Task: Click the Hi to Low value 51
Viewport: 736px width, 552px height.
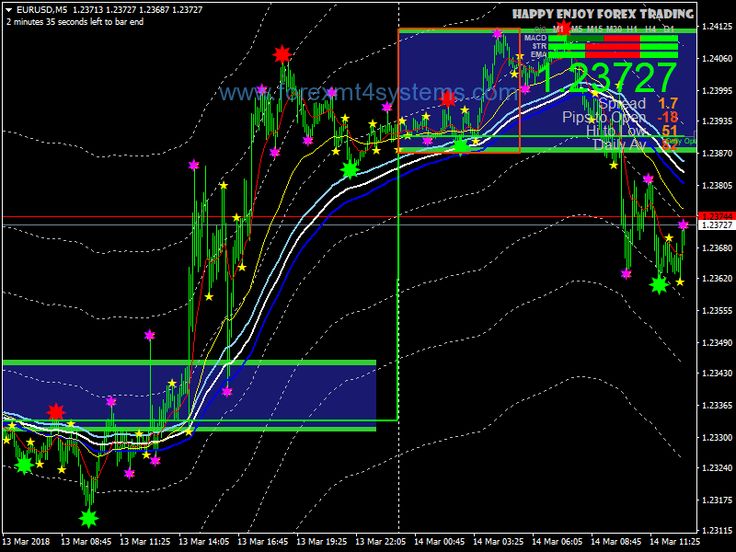Action: pos(670,130)
